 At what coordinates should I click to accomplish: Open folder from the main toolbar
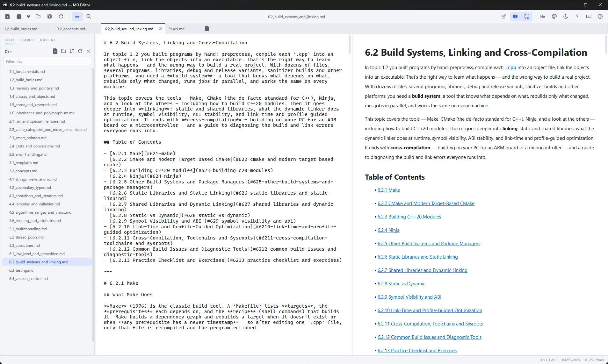pos(38,17)
